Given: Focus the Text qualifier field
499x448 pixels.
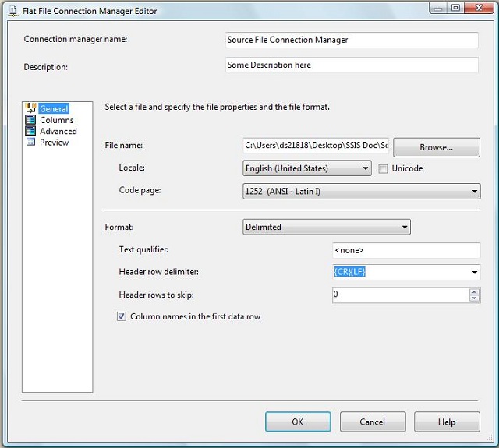Looking at the screenshot, I should click(405, 250).
